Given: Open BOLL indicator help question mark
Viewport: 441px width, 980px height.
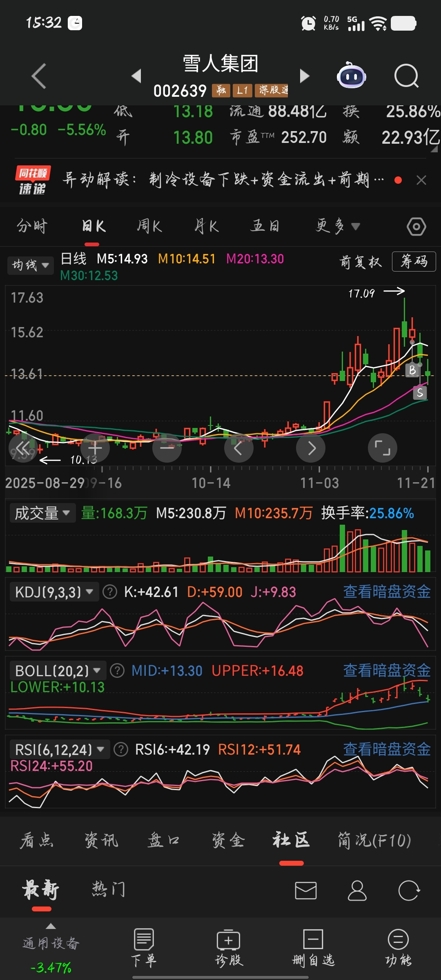Looking at the screenshot, I should [x=117, y=670].
